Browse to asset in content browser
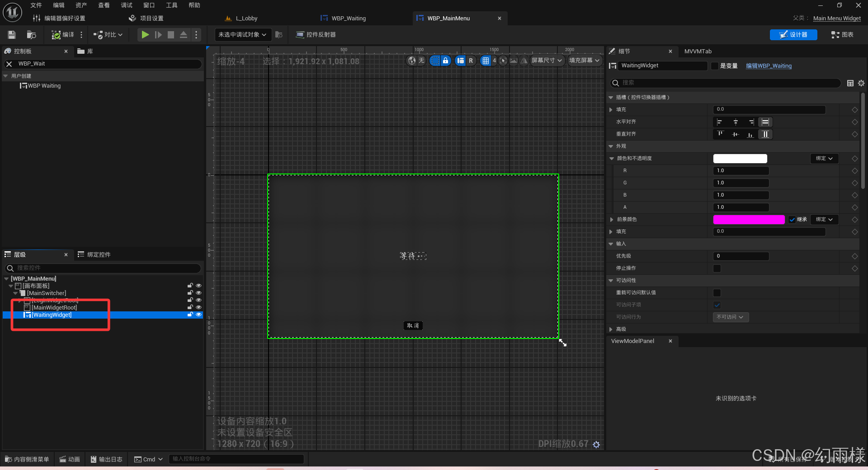This screenshot has height=470, width=868. (x=31, y=35)
